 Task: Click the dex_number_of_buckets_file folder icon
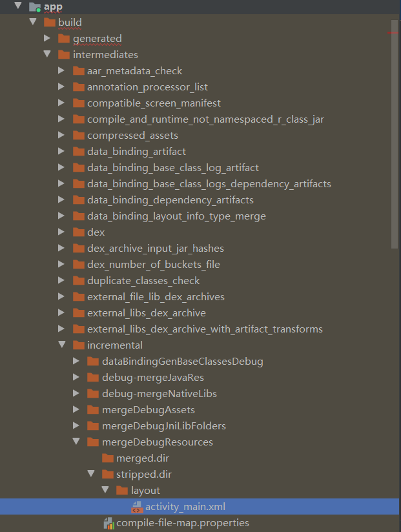tap(79, 264)
